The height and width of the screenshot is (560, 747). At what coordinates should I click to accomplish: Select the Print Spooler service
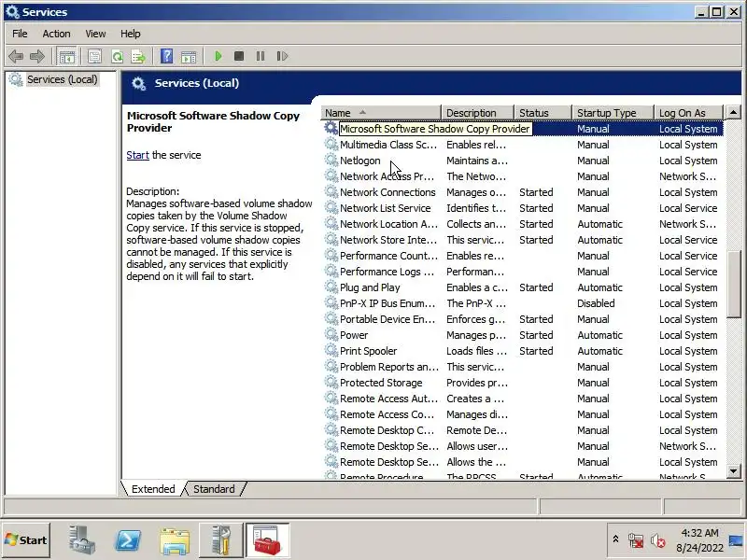point(523,351)
